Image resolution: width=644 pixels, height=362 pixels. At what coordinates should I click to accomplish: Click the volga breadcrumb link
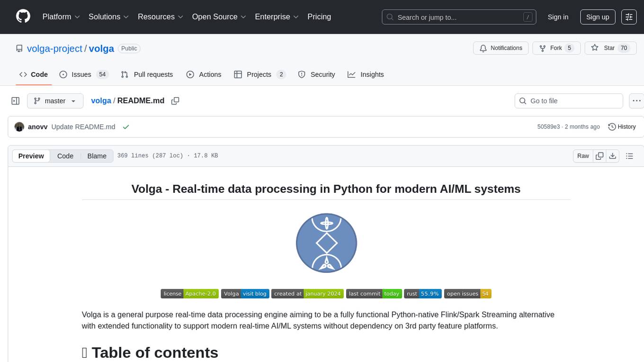pyautogui.click(x=101, y=100)
